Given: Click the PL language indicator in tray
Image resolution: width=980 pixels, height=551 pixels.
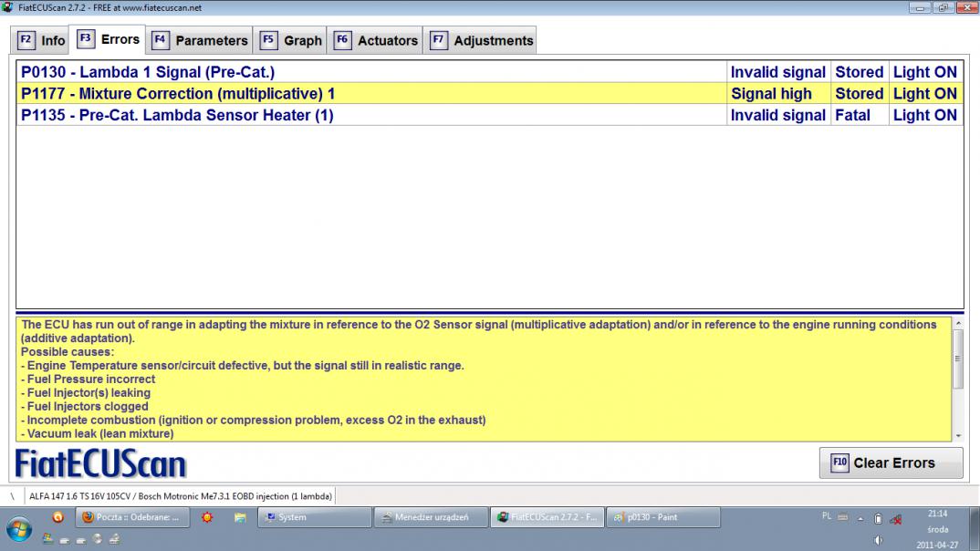Looking at the screenshot, I should [x=827, y=516].
